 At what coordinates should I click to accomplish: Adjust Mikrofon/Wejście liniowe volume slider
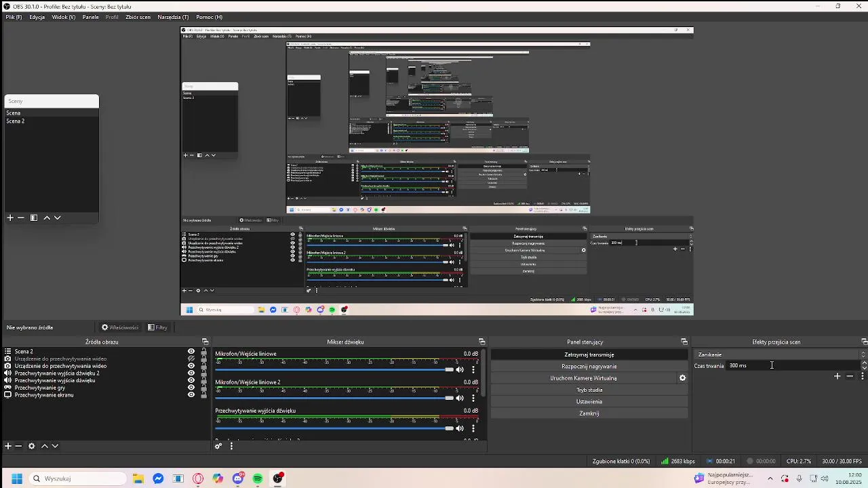(334, 369)
